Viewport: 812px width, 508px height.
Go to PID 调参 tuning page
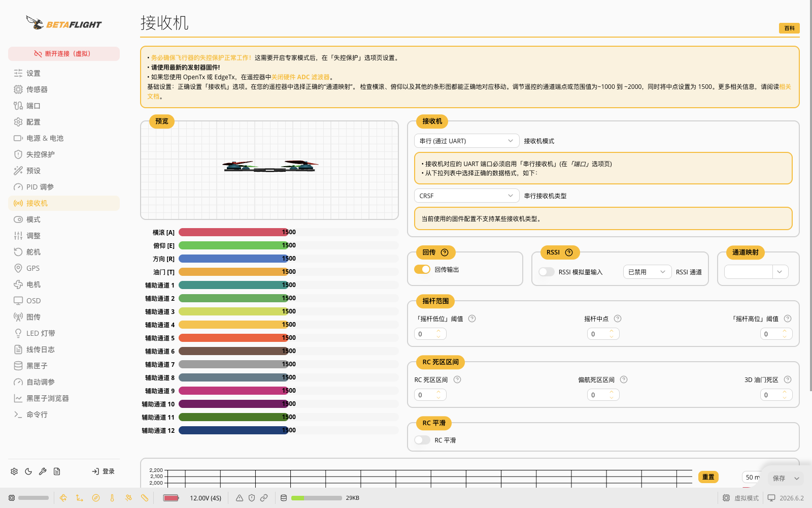point(64,187)
